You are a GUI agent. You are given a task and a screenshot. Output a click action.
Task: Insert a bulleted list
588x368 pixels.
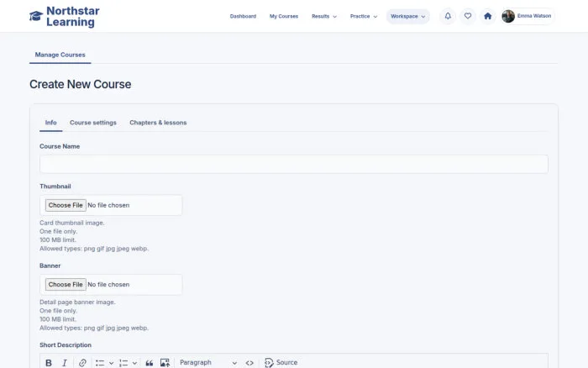(x=100, y=363)
